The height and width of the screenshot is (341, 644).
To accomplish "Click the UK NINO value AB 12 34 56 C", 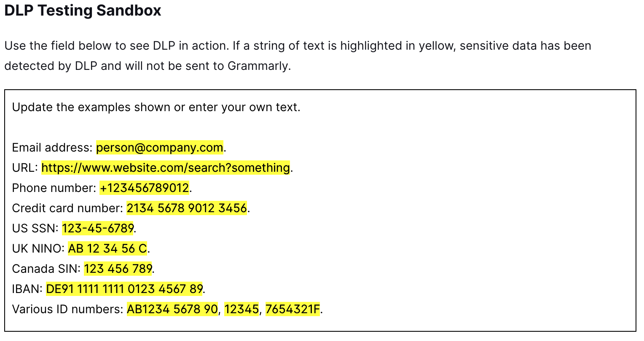I will tap(108, 249).
